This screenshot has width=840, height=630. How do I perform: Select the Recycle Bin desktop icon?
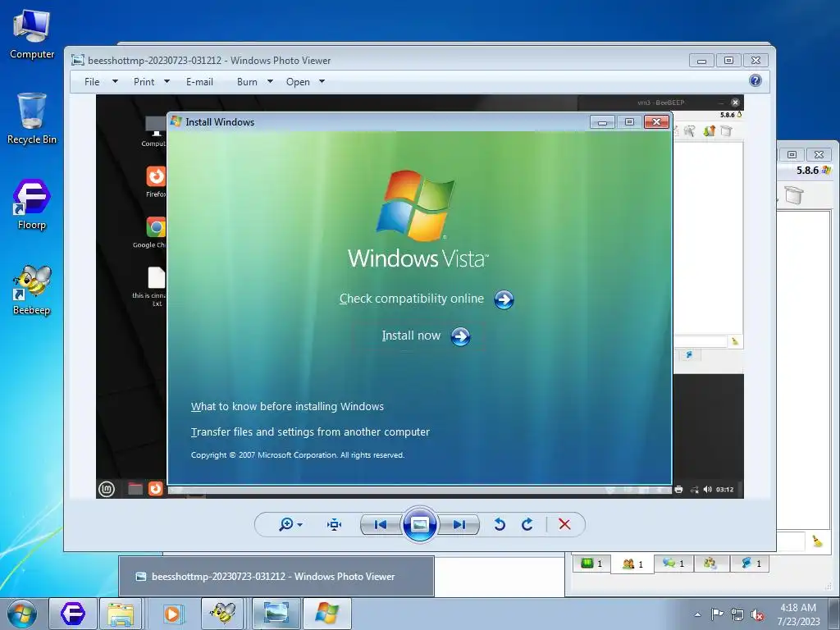[x=32, y=119]
